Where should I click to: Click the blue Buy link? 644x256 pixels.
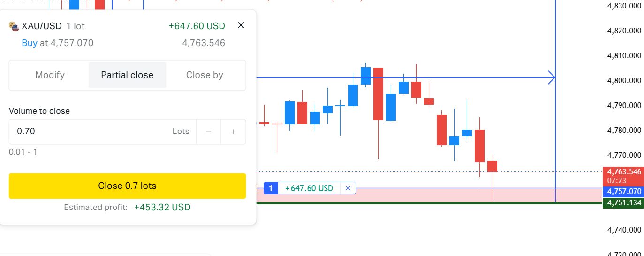point(30,43)
